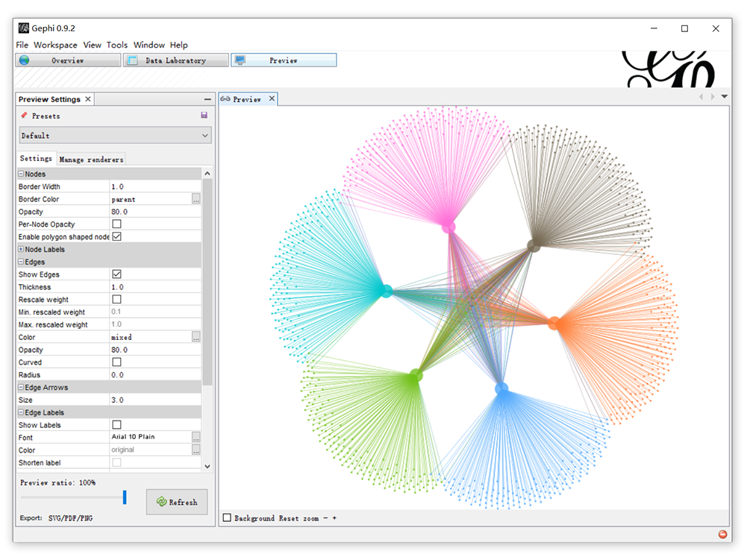Open the Default presets dropdown

click(x=115, y=135)
